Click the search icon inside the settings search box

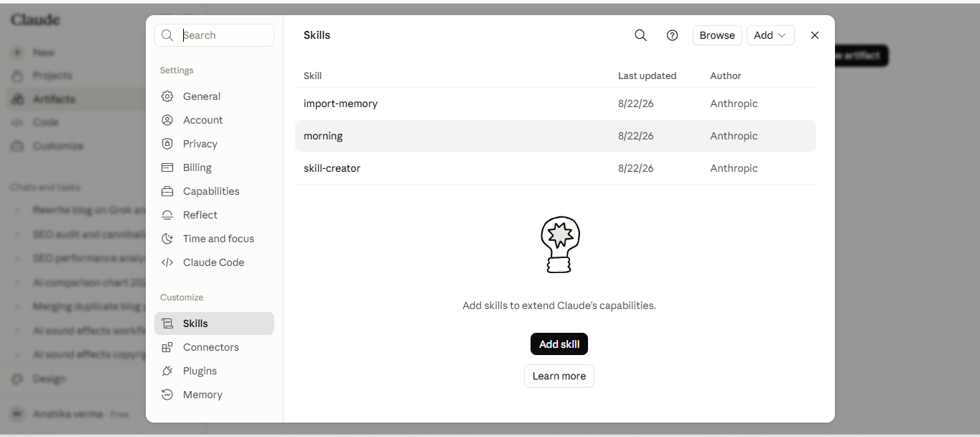[x=167, y=35]
